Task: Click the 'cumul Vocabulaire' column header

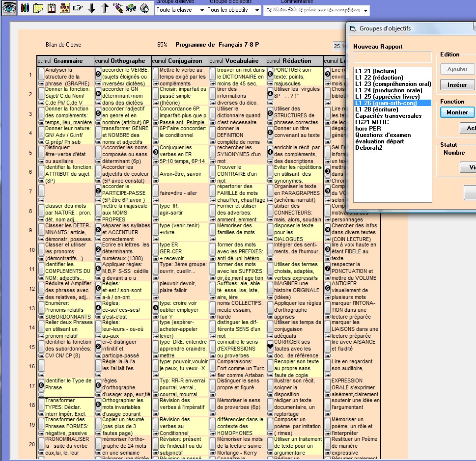Action: click(237, 61)
